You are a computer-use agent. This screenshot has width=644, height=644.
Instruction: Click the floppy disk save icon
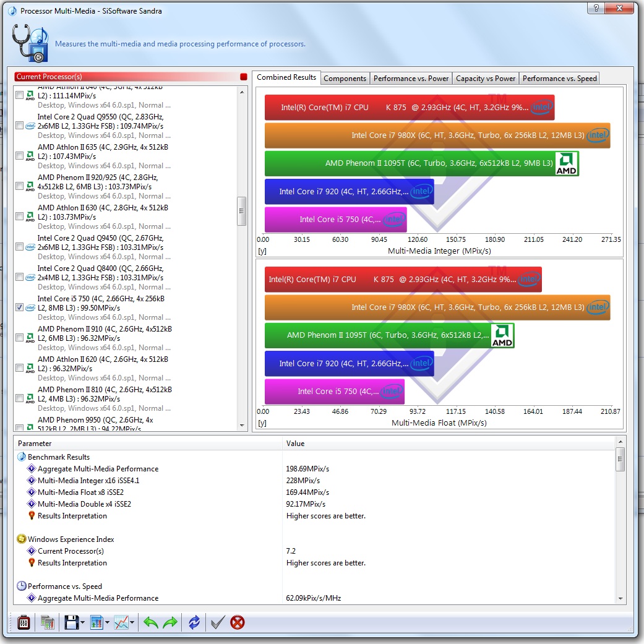(72, 622)
